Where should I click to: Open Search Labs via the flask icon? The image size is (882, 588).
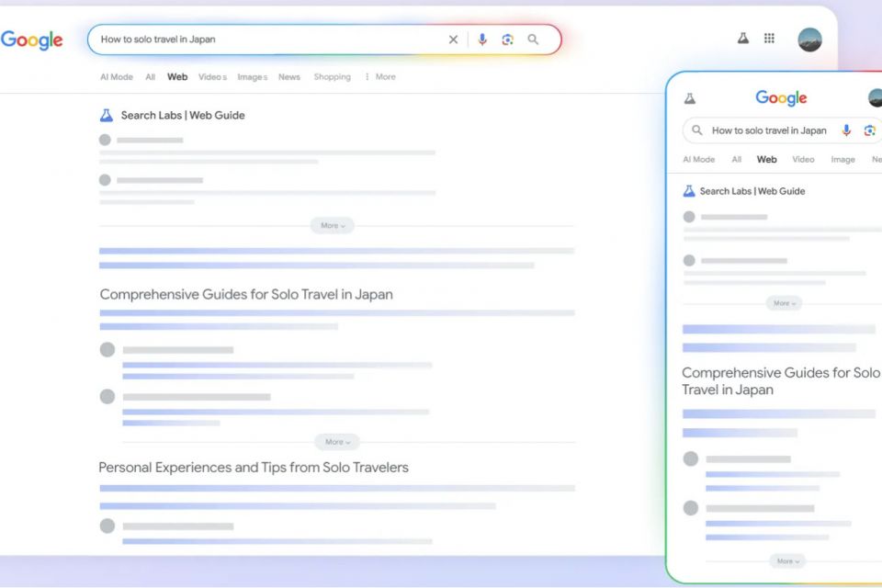tap(742, 39)
